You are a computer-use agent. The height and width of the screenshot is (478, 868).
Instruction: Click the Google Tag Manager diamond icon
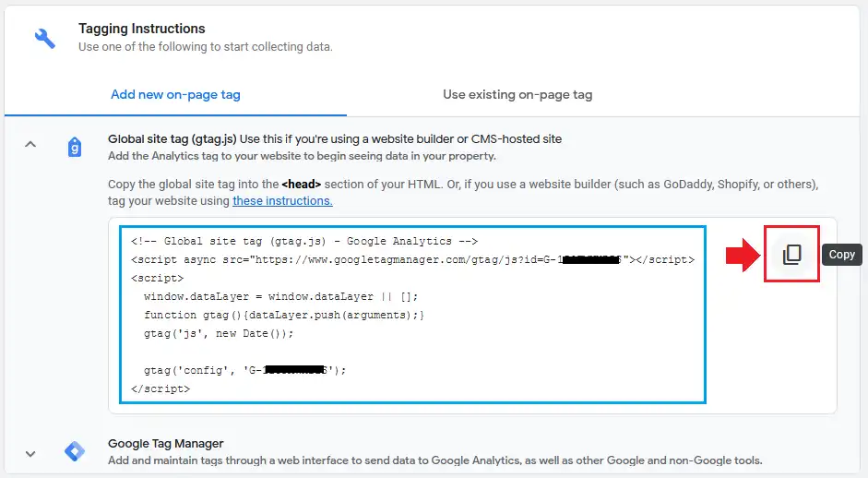(x=75, y=451)
